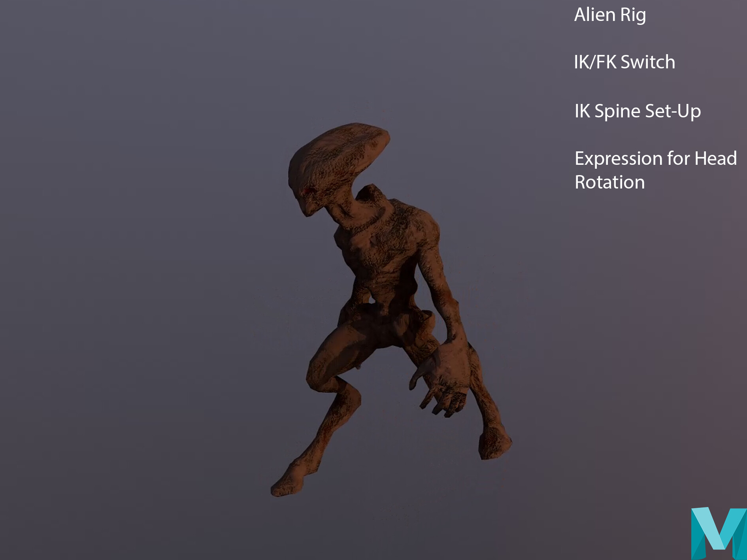
Task: Click the IK Spine Set-Up text
Action: point(638,111)
